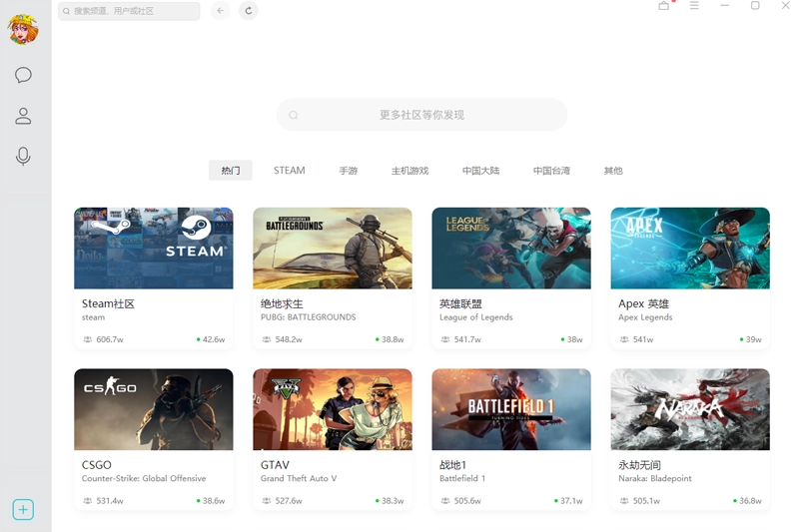Screen dimensions: 799x532
Task: Click the refresh page icon
Action: (249, 11)
